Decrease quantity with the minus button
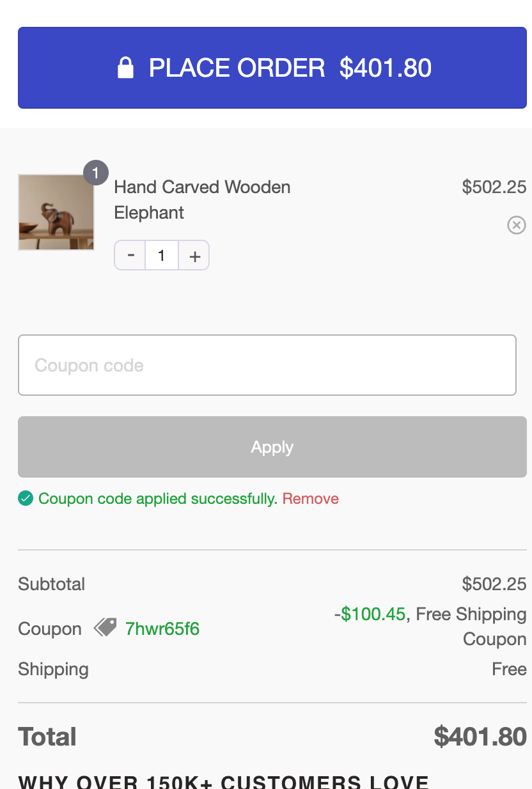 click(x=130, y=255)
